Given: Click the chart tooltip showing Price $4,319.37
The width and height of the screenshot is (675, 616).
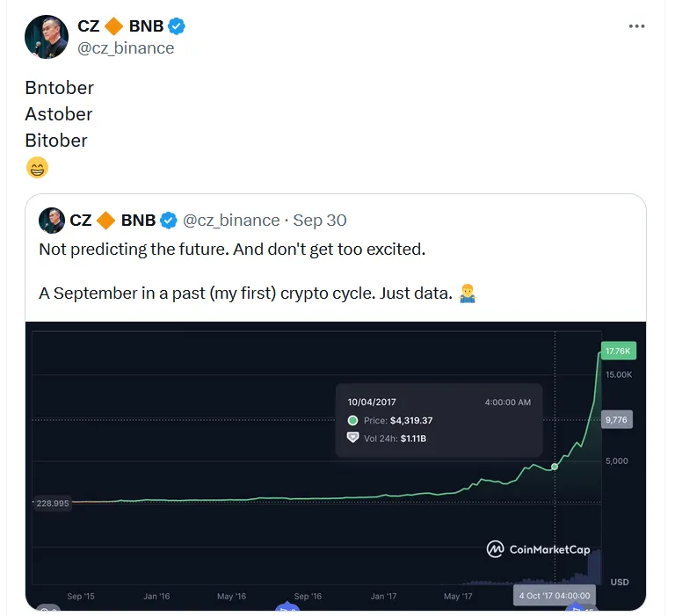Looking at the screenshot, I should (x=439, y=419).
